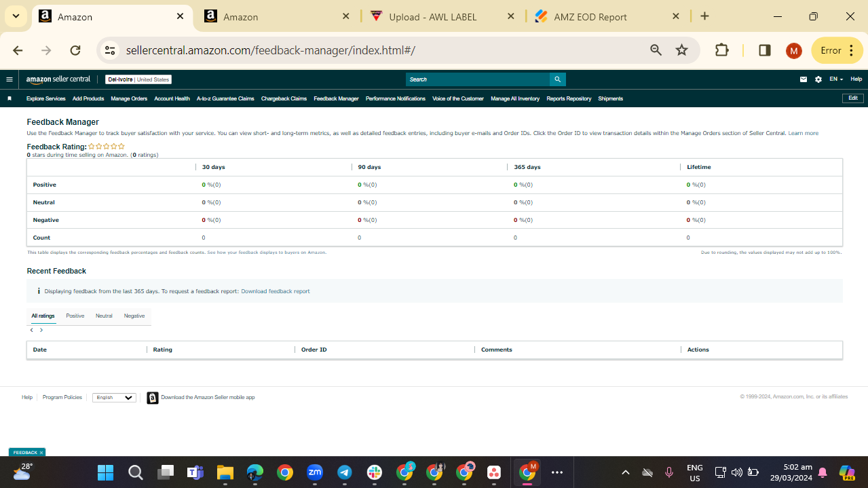Image resolution: width=868 pixels, height=488 pixels.
Task: Open Manage All Inventory
Action: point(515,98)
